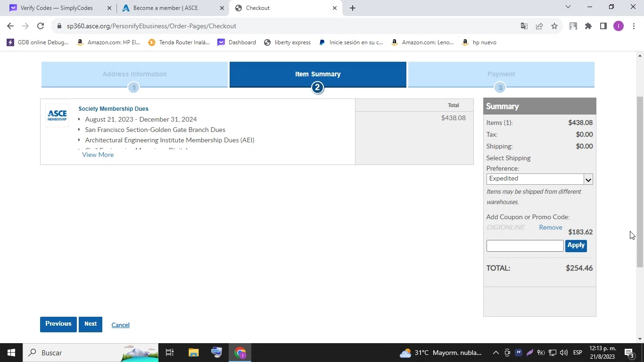Open the browser extensions puzzle icon
Viewport: 644px width, 362px height.
(x=588, y=26)
